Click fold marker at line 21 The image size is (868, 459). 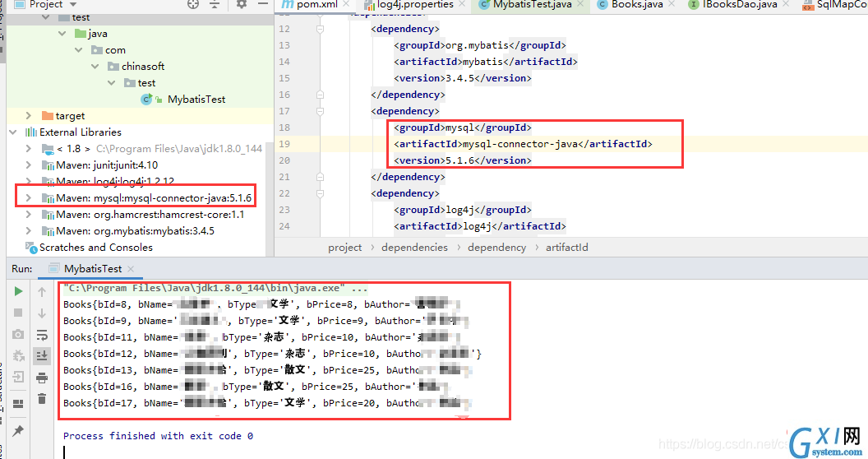320,177
